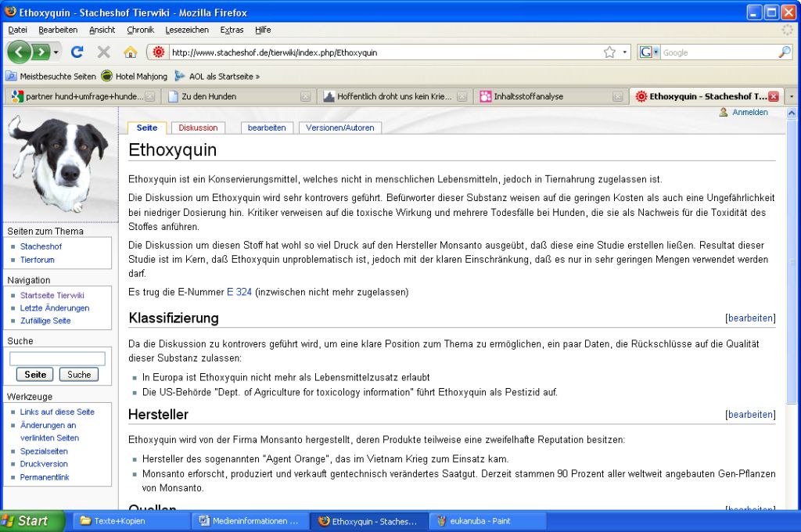The width and height of the screenshot is (801, 532).
Task: Follow the E 324 link
Action: click(239, 292)
